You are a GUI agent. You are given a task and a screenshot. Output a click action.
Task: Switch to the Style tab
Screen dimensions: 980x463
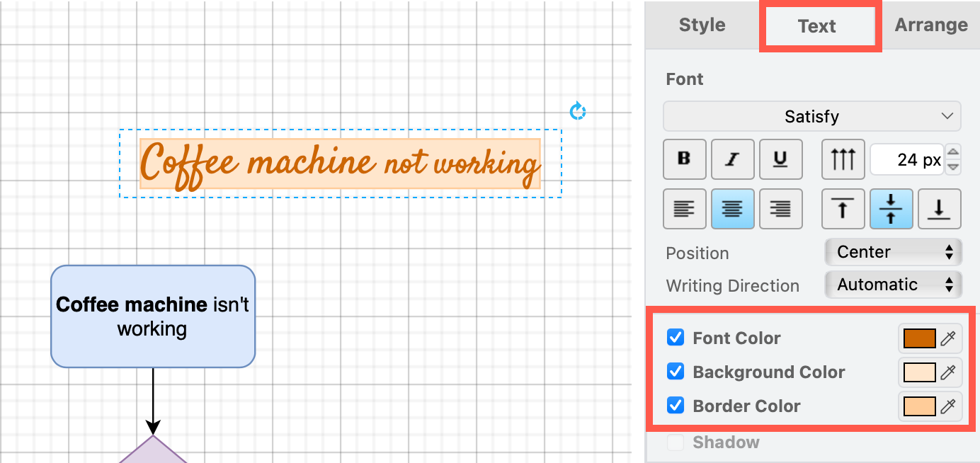(701, 25)
